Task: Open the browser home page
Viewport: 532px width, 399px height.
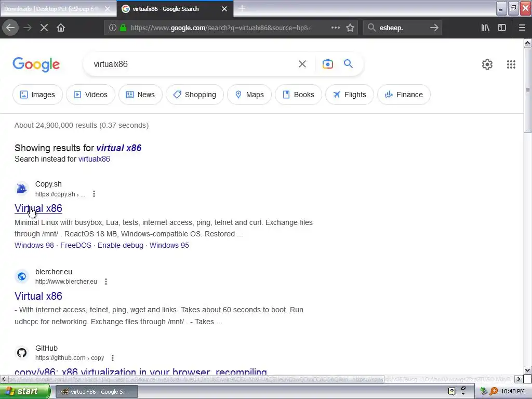Action: (61, 28)
